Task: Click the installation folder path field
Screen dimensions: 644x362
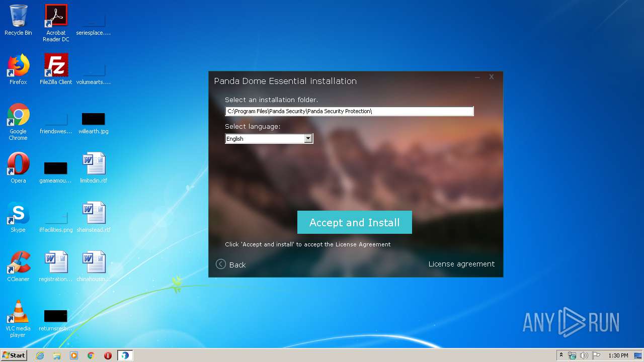Action: pos(349,111)
